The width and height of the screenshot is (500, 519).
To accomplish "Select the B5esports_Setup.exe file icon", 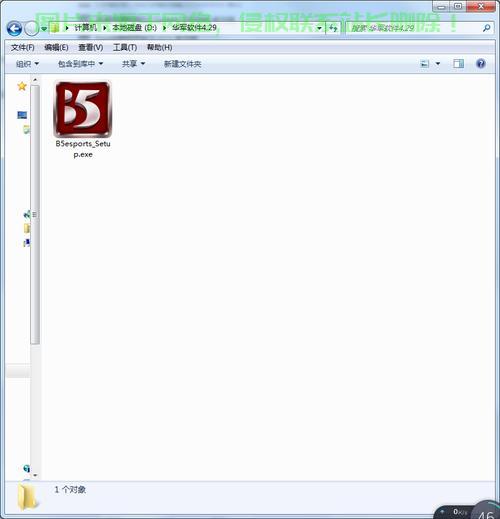I will coord(82,109).
